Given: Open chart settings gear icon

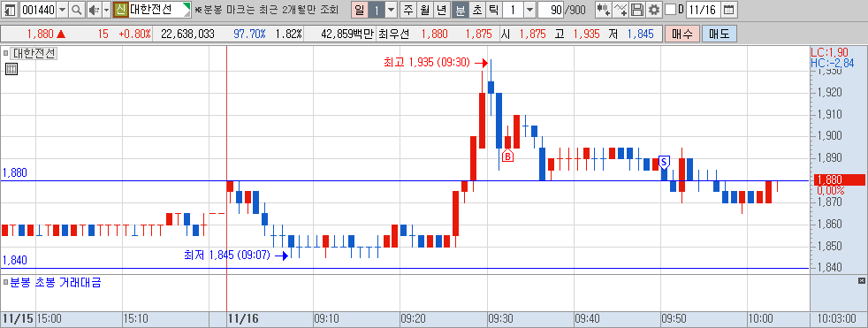Looking at the screenshot, I should 654,10.
